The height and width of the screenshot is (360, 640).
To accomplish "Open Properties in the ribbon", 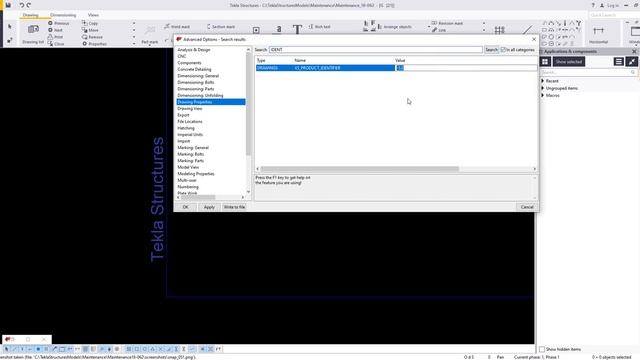I will pos(94,44).
